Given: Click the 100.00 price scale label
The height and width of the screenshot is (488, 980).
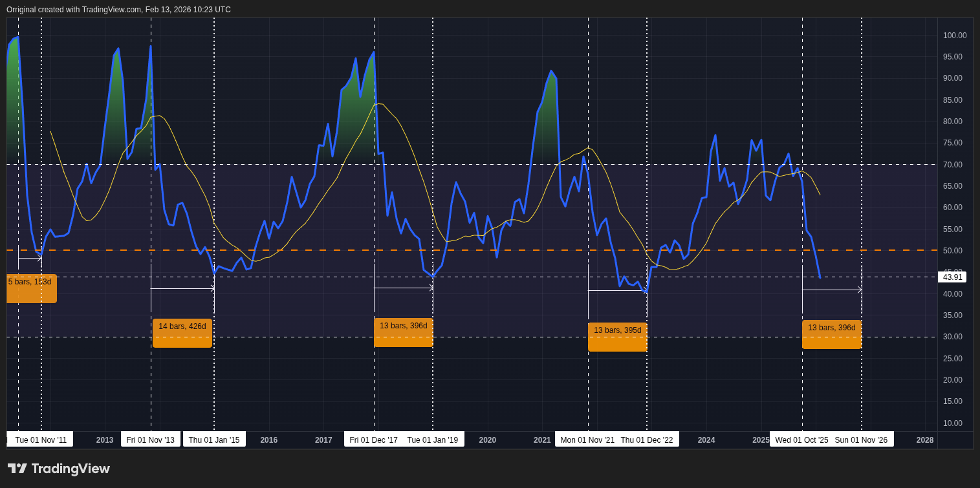Looking at the screenshot, I should pyautogui.click(x=955, y=36).
